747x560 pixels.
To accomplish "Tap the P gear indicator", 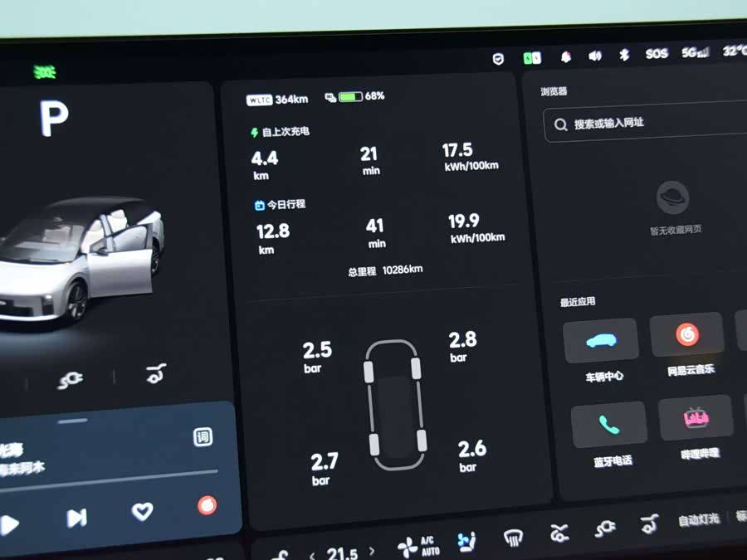I will coord(54,119).
